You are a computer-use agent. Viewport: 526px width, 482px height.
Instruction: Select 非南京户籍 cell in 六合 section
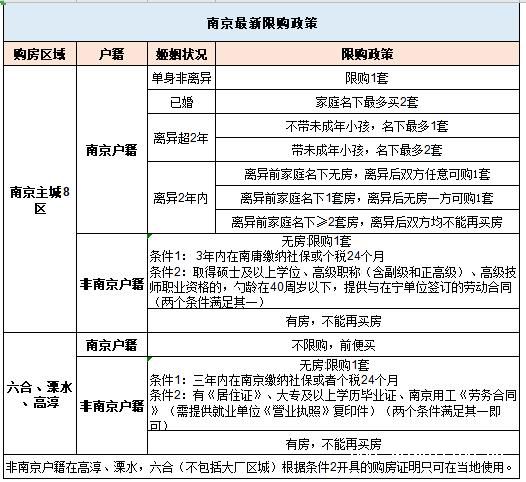click(x=112, y=406)
